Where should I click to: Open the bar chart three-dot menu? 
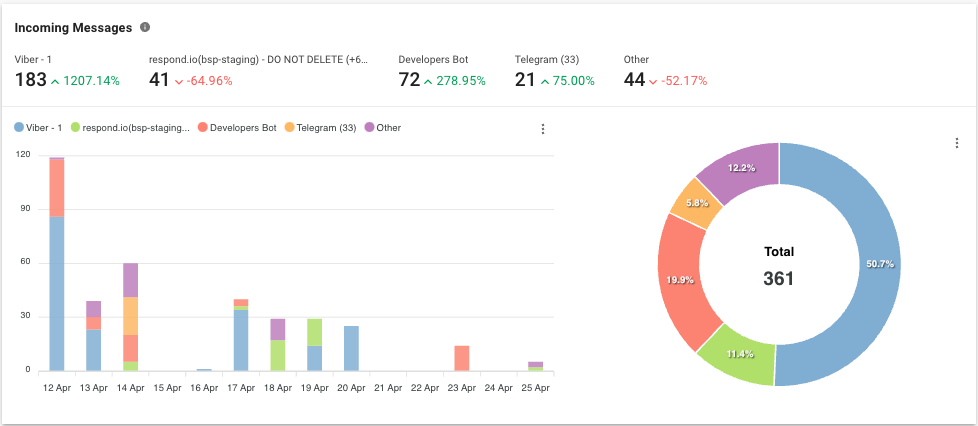[x=543, y=129]
